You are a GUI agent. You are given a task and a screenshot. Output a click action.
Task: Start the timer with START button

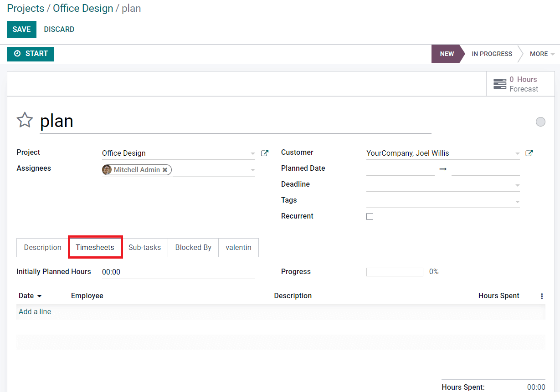30,54
